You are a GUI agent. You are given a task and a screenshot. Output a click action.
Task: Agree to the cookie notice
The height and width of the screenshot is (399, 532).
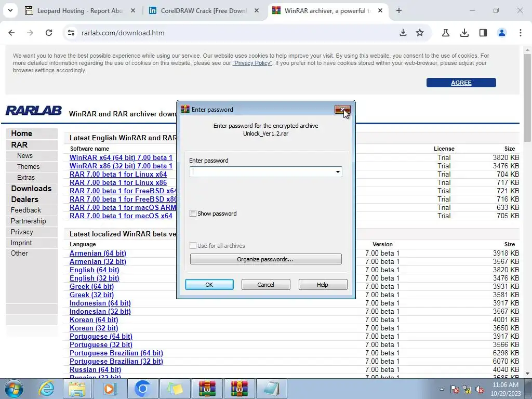pos(461,83)
